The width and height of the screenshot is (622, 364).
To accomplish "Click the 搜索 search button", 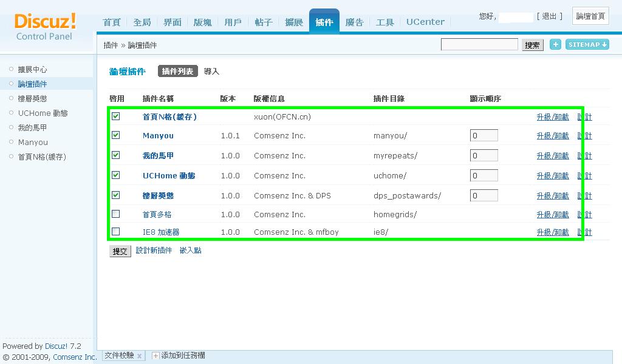I will click(532, 45).
